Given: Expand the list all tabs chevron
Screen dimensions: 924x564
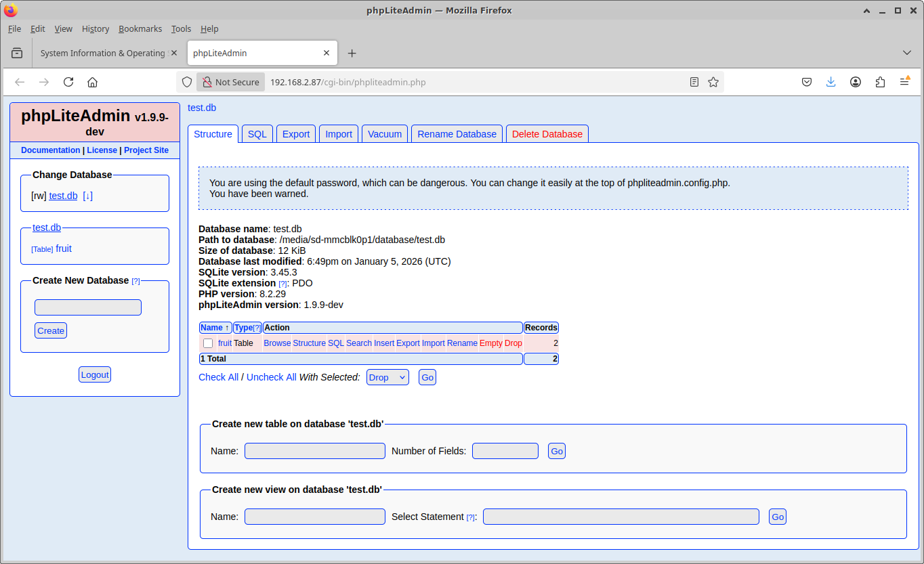Looking at the screenshot, I should (x=907, y=53).
